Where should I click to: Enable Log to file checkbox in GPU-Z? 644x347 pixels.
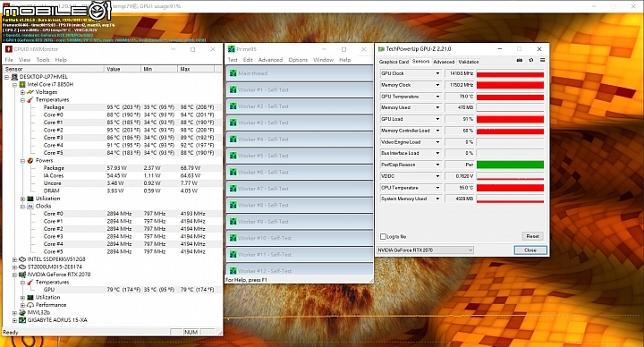click(x=383, y=236)
